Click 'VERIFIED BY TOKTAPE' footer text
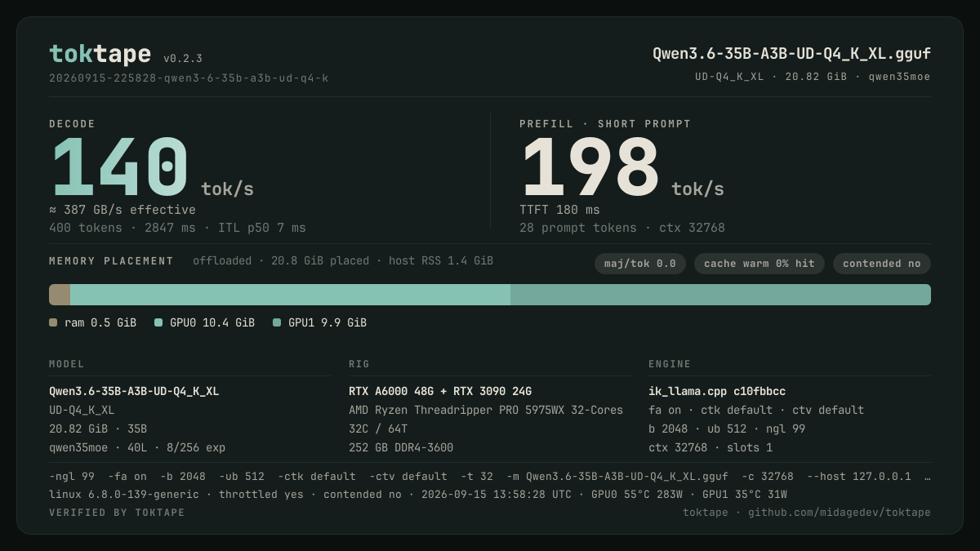980x551 pixels. click(x=117, y=513)
